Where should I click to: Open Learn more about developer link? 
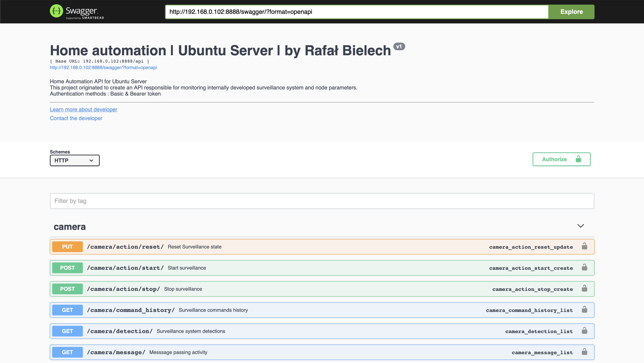pyautogui.click(x=83, y=109)
